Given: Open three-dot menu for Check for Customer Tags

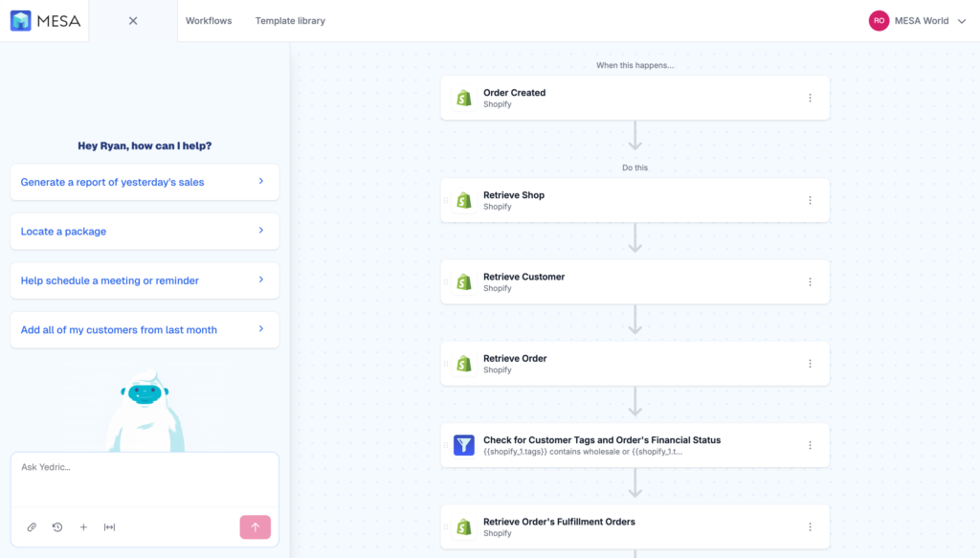Looking at the screenshot, I should point(810,445).
